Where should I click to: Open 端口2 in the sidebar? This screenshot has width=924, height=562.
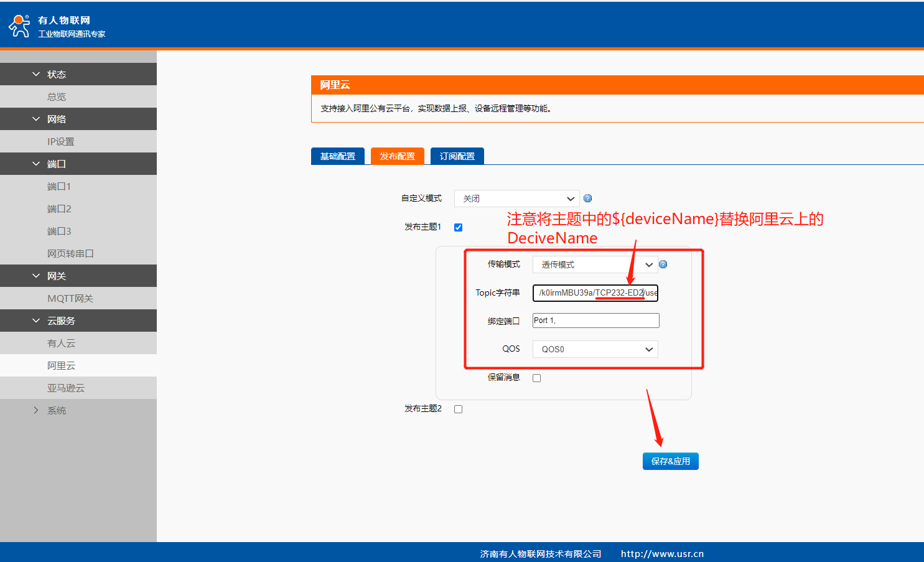pos(78,208)
